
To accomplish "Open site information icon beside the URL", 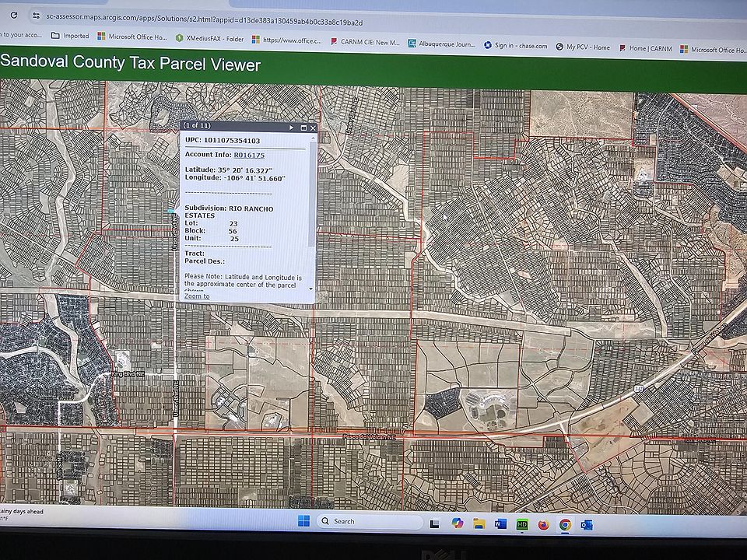I will click(x=36, y=16).
